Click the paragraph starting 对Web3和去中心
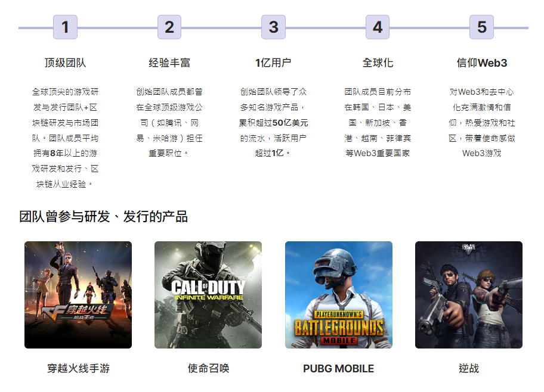 [x=481, y=122]
